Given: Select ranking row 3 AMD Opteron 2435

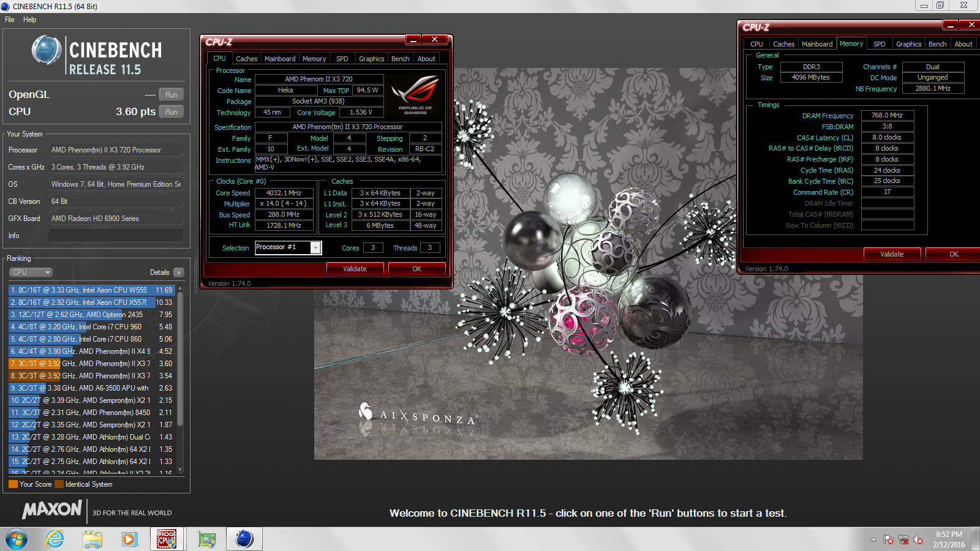Looking at the screenshot, I should pos(92,315).
